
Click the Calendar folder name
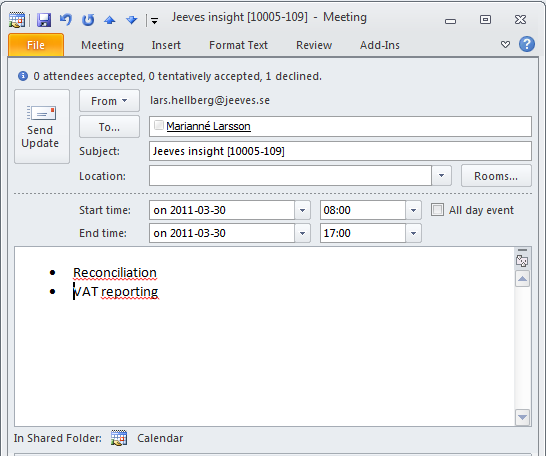click(x=160, y=438)
